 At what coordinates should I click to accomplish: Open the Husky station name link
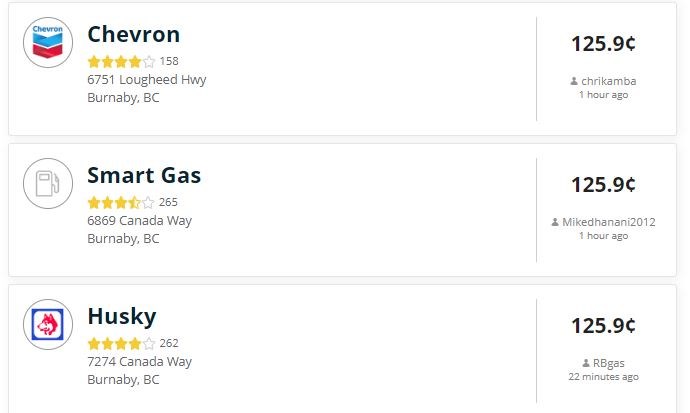click(x=122, y=317)
